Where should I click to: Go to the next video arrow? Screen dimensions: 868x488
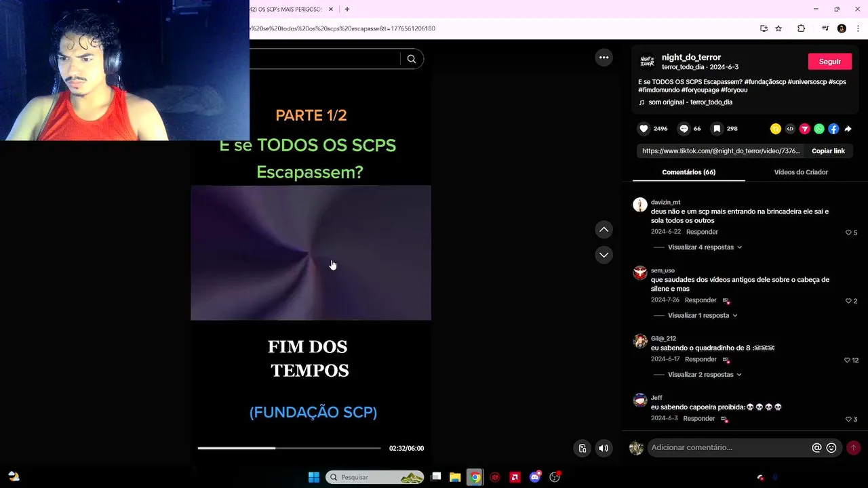604,255
